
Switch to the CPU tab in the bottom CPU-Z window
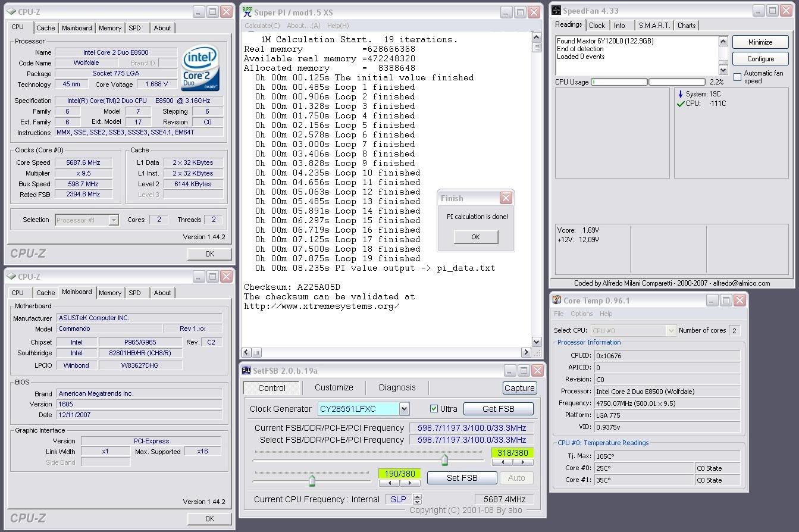point(18,293)
